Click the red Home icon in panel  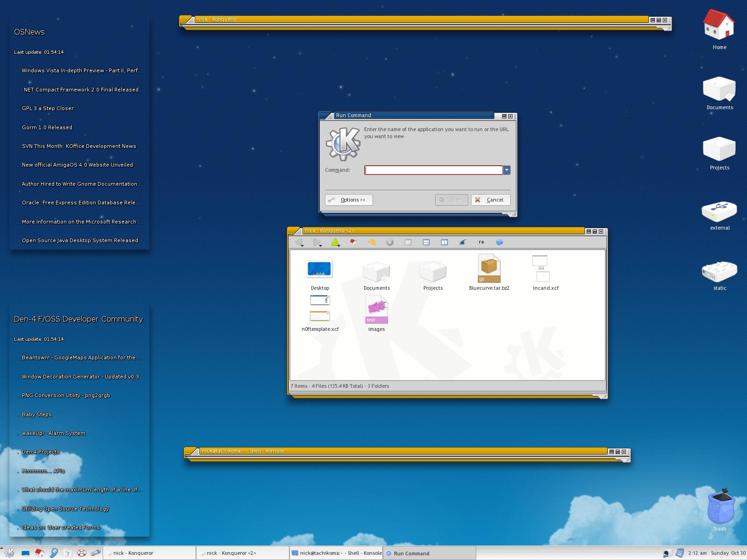pyautogui.click(x=40, y=553)
